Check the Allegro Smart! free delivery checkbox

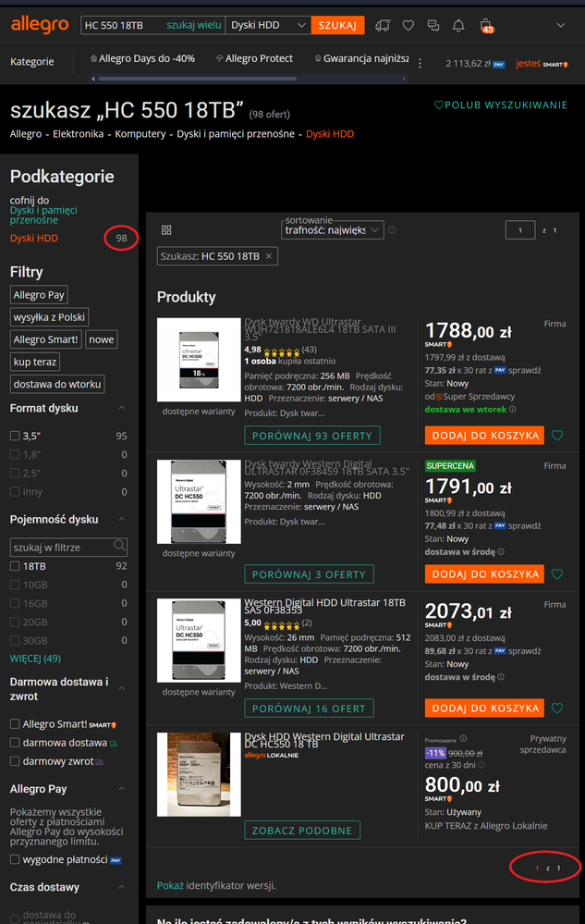coord(16,723)
